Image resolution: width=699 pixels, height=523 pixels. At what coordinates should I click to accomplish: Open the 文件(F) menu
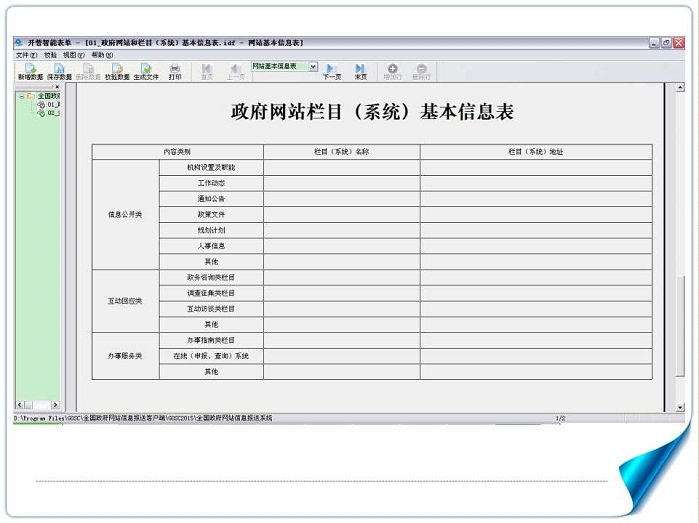[x=26, y=55]
